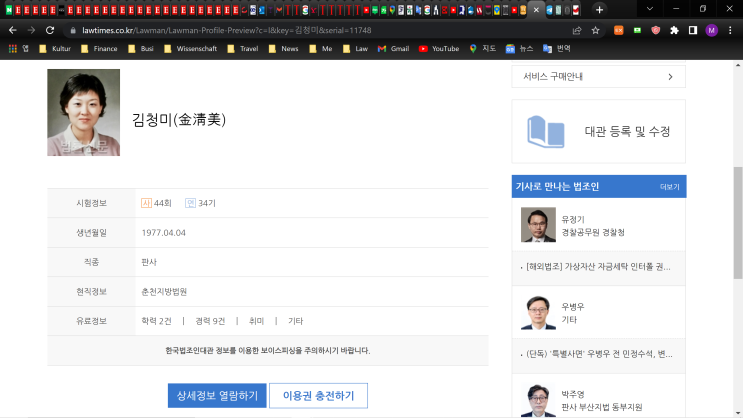Click birthdate 1977.04.04
Screen dimensions: 743x418
pyautogui.click(x=163, y=233)
